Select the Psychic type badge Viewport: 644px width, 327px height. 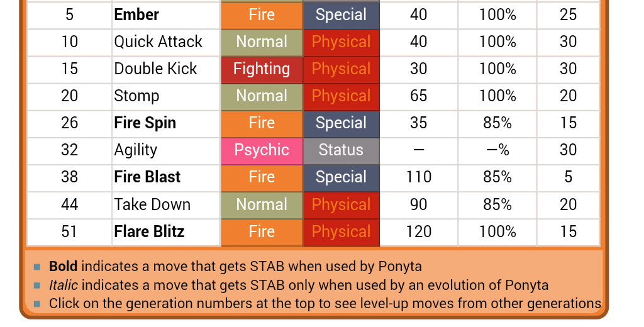pyautogui.click(x=262, y=150)
